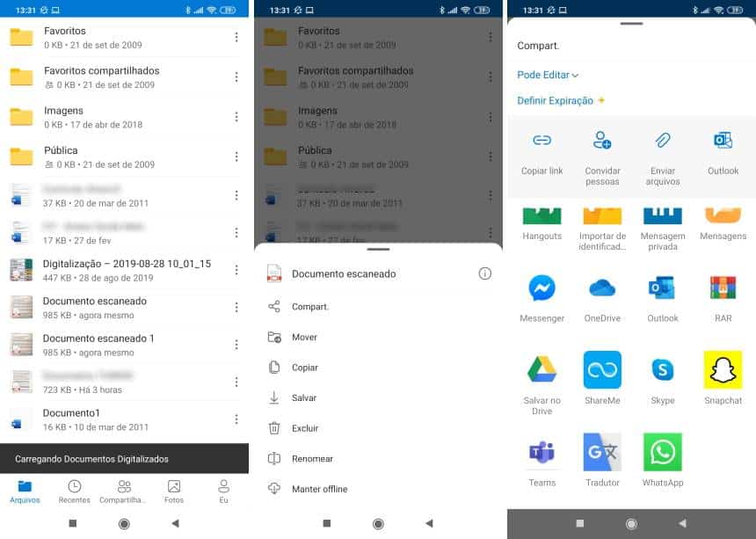Choose OneDrive in the app grid
This screenshot has width=756, height=539.
tap(602, 298)
